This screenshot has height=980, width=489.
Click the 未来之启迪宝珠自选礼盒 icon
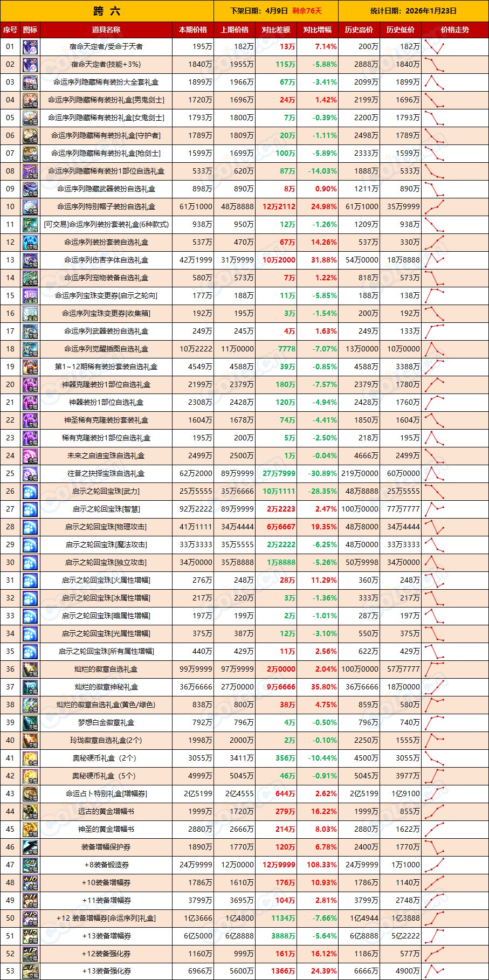pyautogui.click(x=30, y=456)
